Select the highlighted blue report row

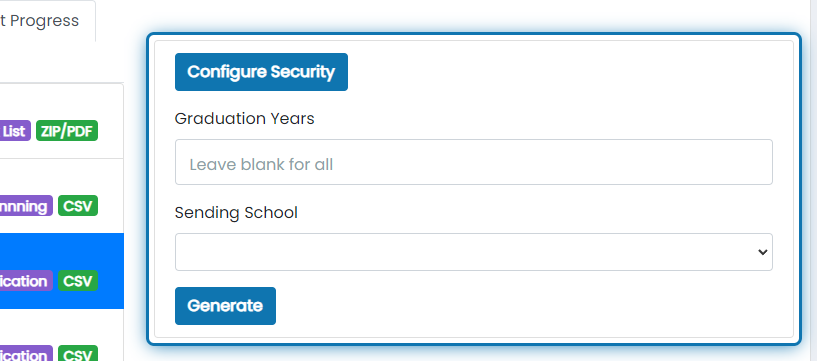61,271
